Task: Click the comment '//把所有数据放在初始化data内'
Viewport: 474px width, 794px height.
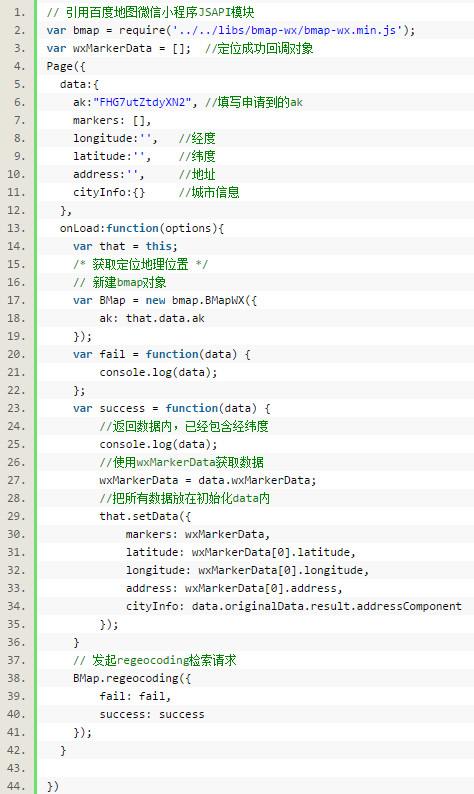Action: 184,498
